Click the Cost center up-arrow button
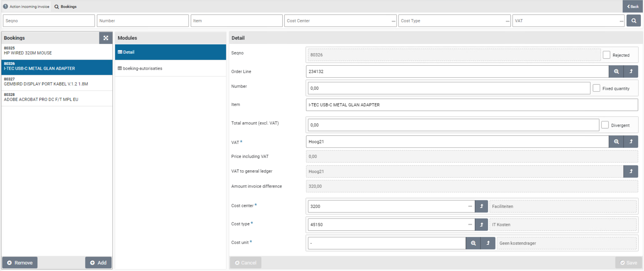This screenshot has height=271, width=644. pyautogui.click(x=481, y=206)
